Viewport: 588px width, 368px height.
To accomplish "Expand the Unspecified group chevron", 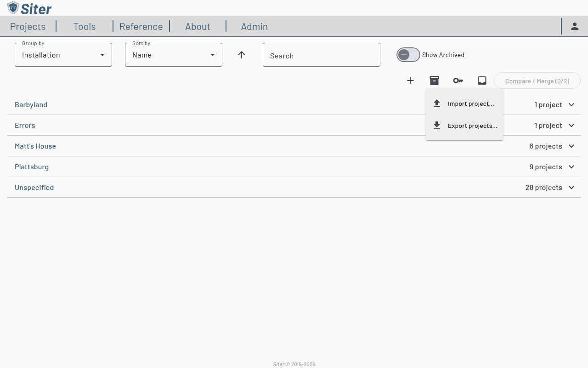I will coord(571,187).
